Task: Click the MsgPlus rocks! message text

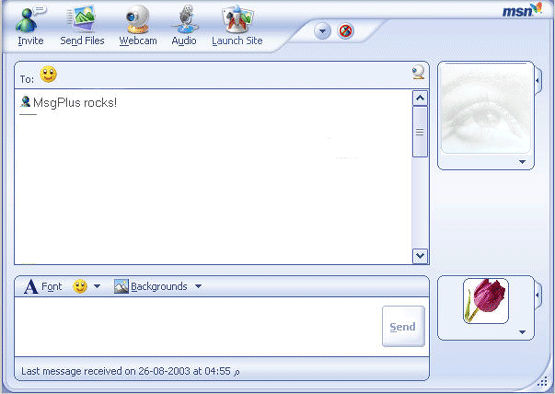Action: pyautogui.click(x=75, y=103)
